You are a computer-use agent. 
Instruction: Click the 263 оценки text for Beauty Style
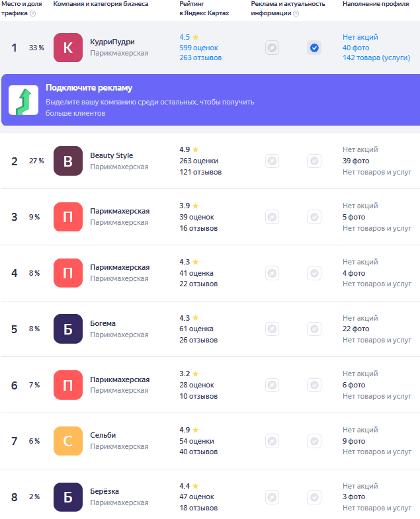tap(198, 161)
